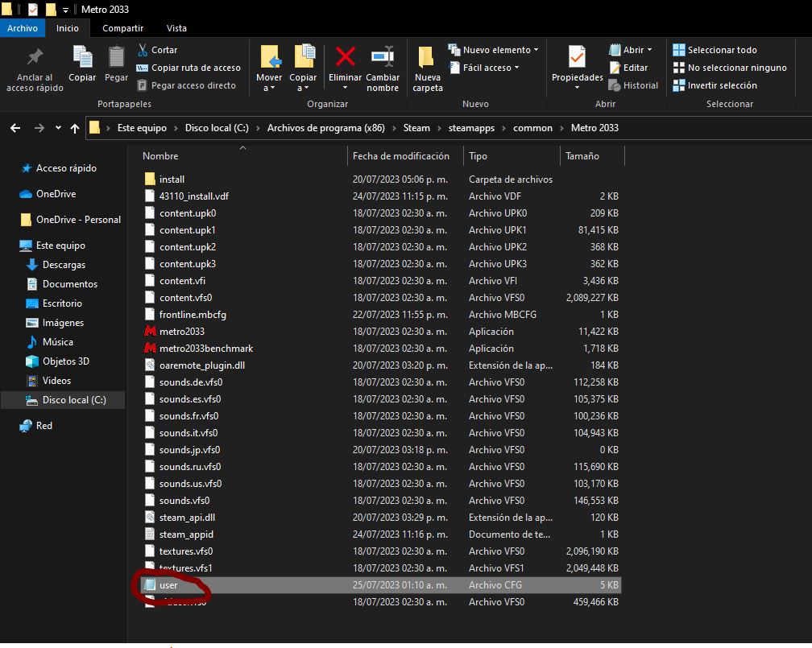
Task: Click Copiar ruta de acceso
Action: [188, 68]
